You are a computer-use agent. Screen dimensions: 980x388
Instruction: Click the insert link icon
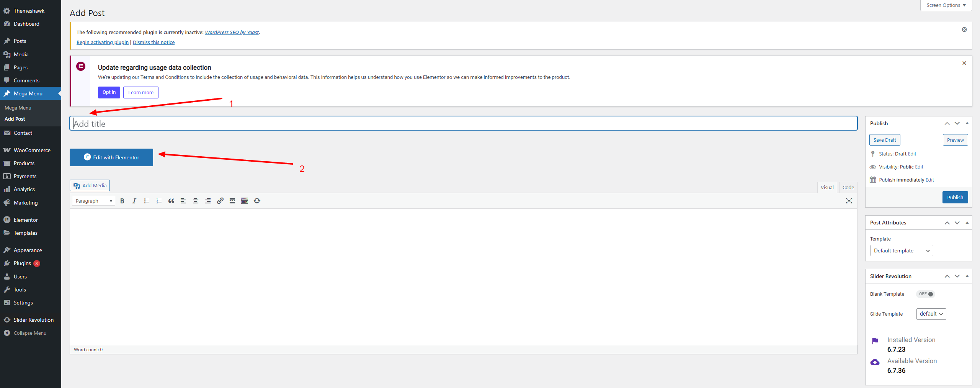(x=220, y=201)
